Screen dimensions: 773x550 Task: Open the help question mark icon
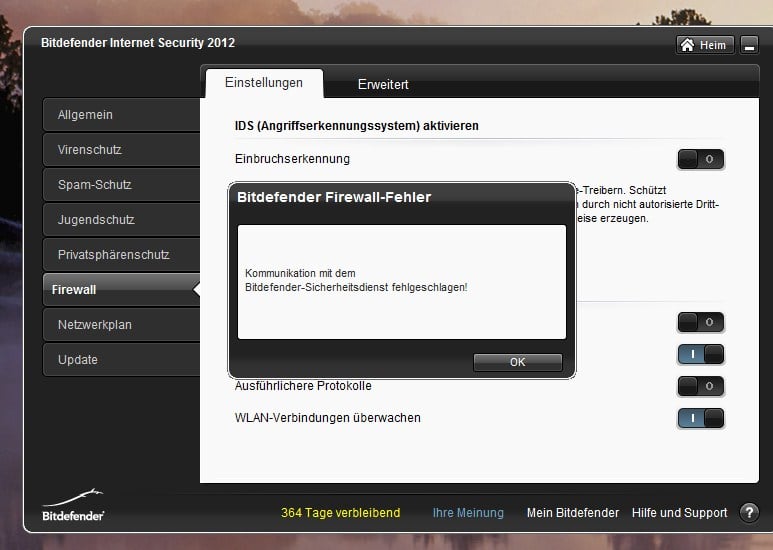749,513
